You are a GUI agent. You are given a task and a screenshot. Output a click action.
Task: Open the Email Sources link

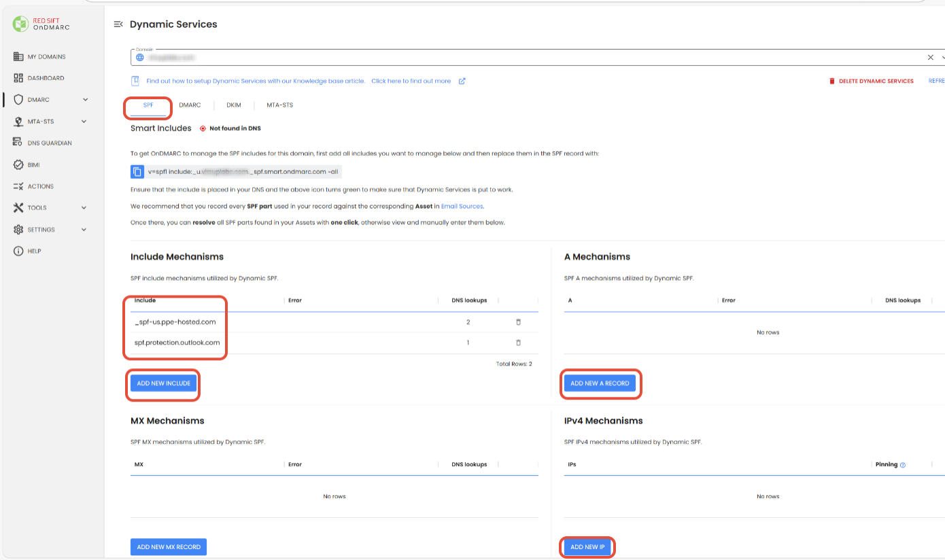coord(462,206)
